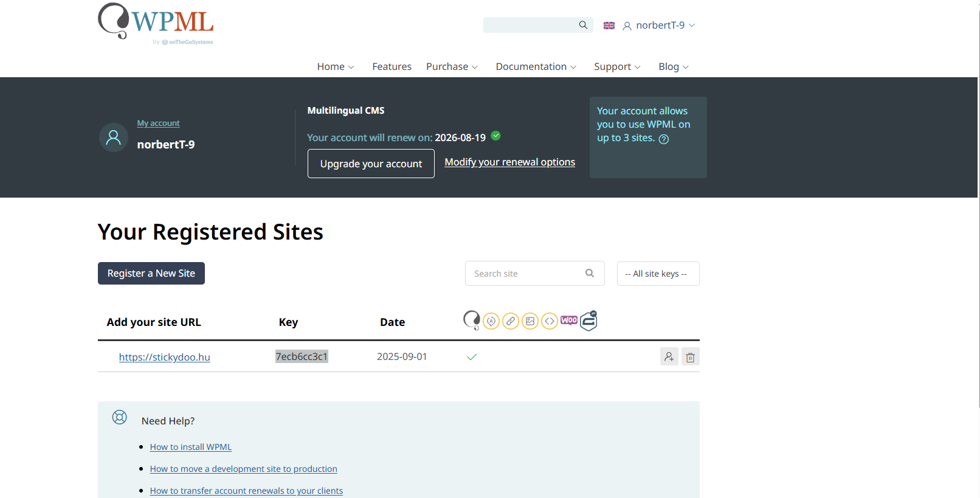Expand the Purchase menu
This screenshot has height=498, width=980.
(452, 67)
